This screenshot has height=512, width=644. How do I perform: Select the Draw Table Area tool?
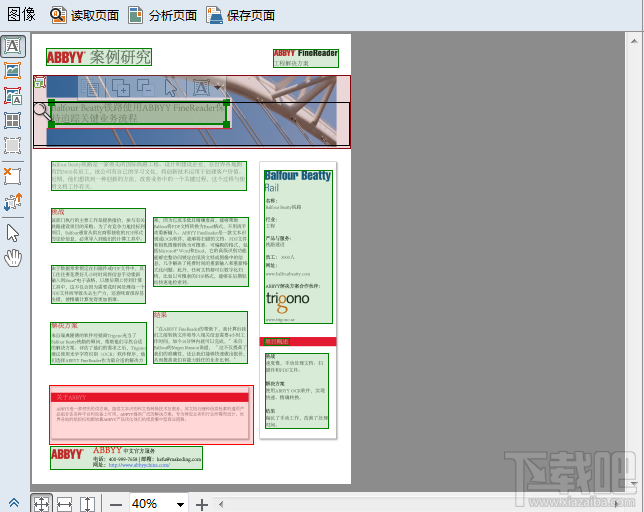pyautogui.click(x=13, y=121)
